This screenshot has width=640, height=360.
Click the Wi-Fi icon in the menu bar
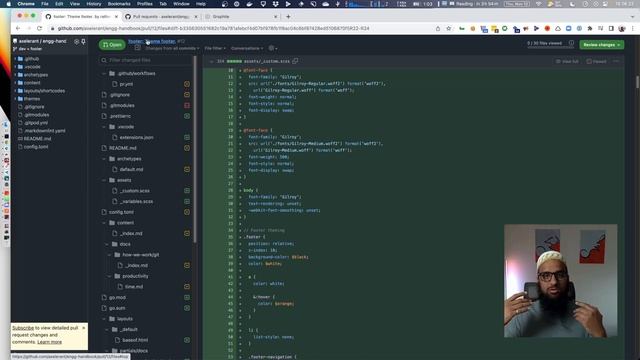coord(538,4)
